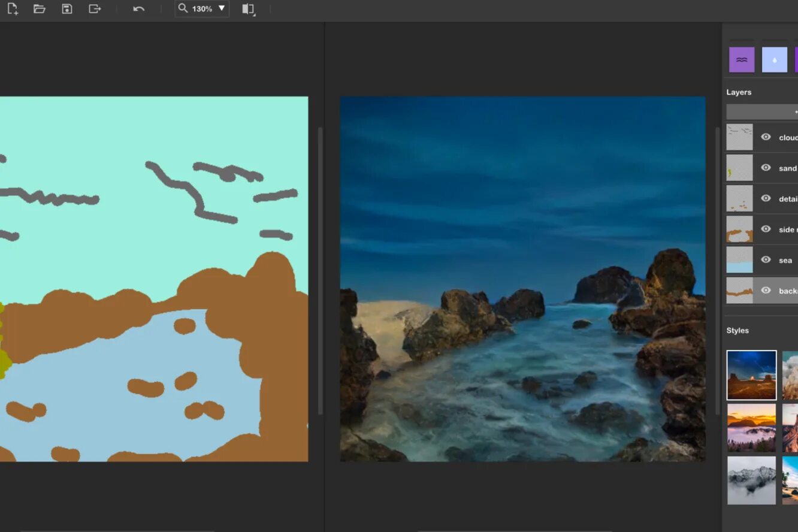Viewport: 798px width, 532px height.
Task: Save the project with the floppy disk icon
Action: point(67,9)
